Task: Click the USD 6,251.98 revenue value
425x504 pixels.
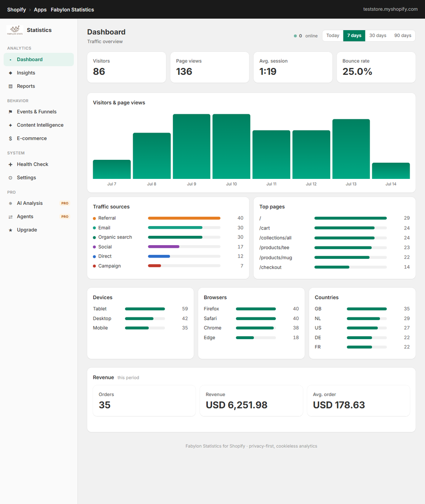Action: pyautogui.click(x=237, y=405)
